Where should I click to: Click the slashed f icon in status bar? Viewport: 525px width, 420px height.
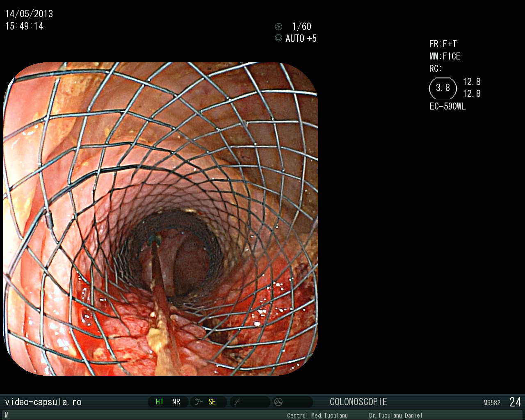click(237, 402)
